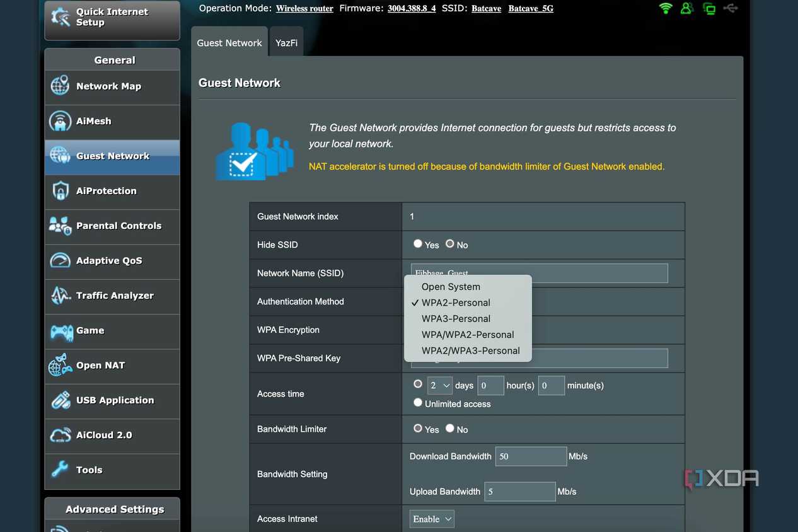Click the Guest Network index value 1

pos(412,216)
